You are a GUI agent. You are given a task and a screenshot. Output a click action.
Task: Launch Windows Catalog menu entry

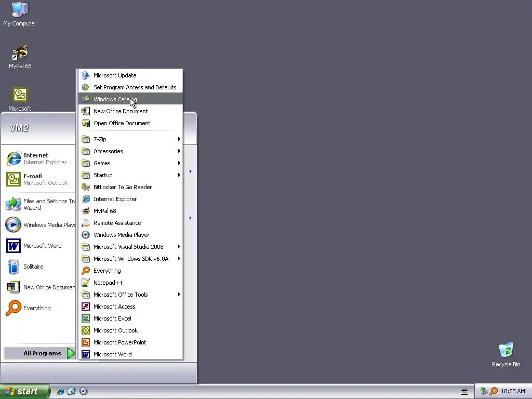[x=130, y=99]
